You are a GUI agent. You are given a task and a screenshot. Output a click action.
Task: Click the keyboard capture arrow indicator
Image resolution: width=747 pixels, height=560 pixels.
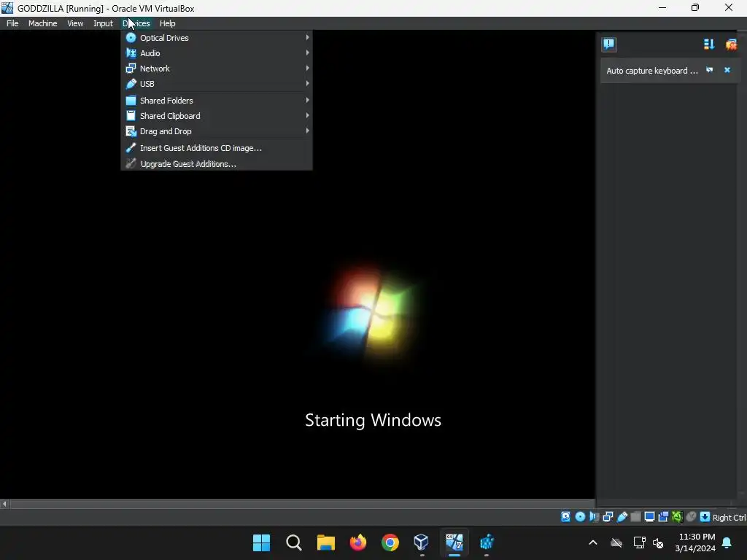coord(705,517)
